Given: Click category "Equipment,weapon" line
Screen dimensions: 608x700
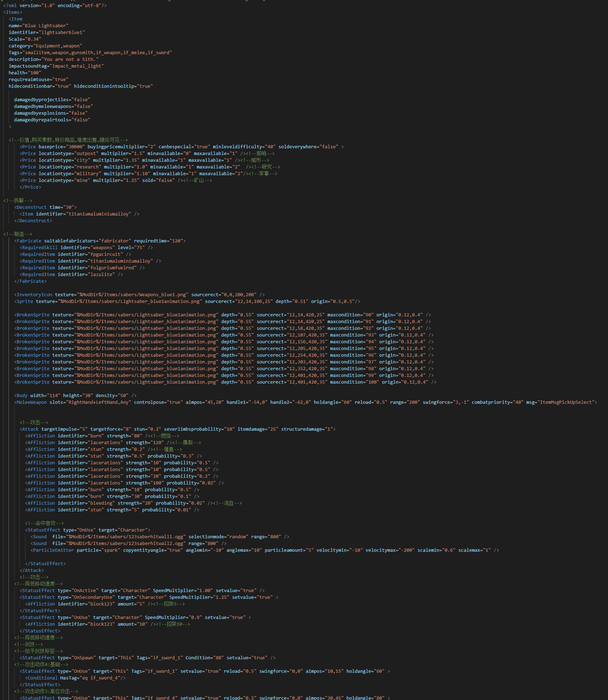Looking at the screenshot, I should coord(45,46).
